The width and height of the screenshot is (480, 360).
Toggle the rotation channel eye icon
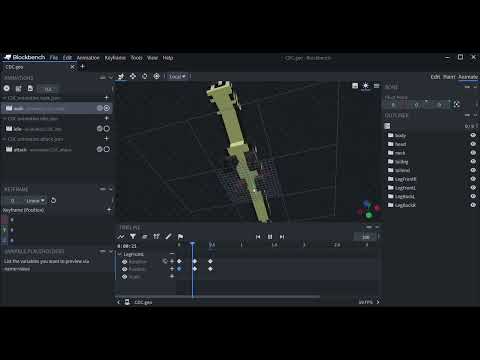(125, 262)
